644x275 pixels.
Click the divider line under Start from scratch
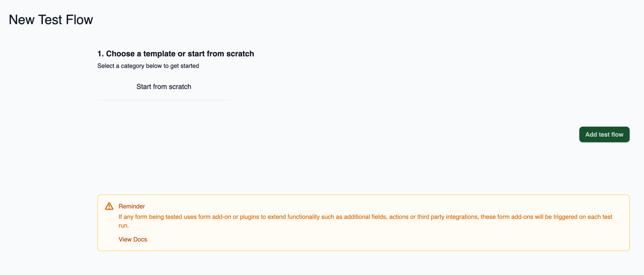(164, 100)
